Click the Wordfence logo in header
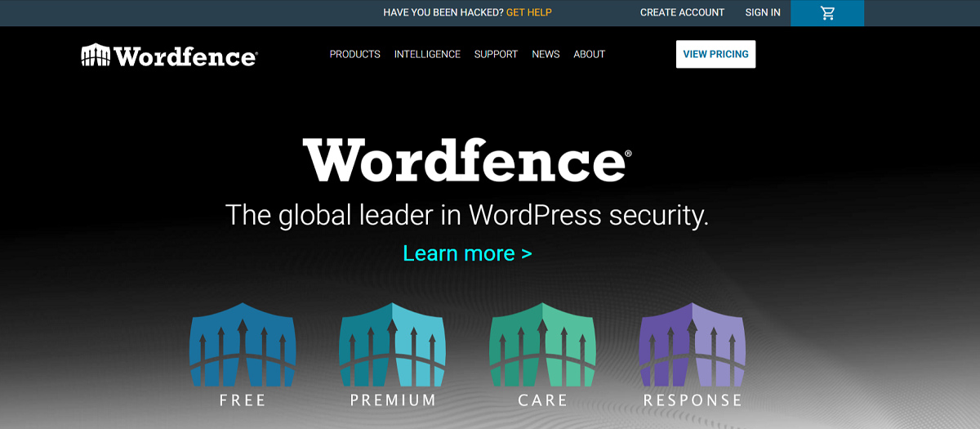980x429 pixels. click(169, 55)
